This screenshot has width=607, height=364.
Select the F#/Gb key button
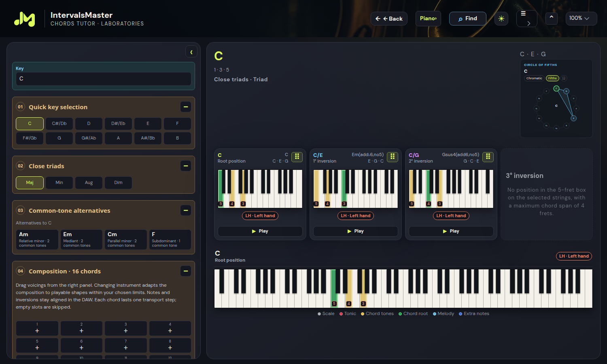click(x=30, y=138)
